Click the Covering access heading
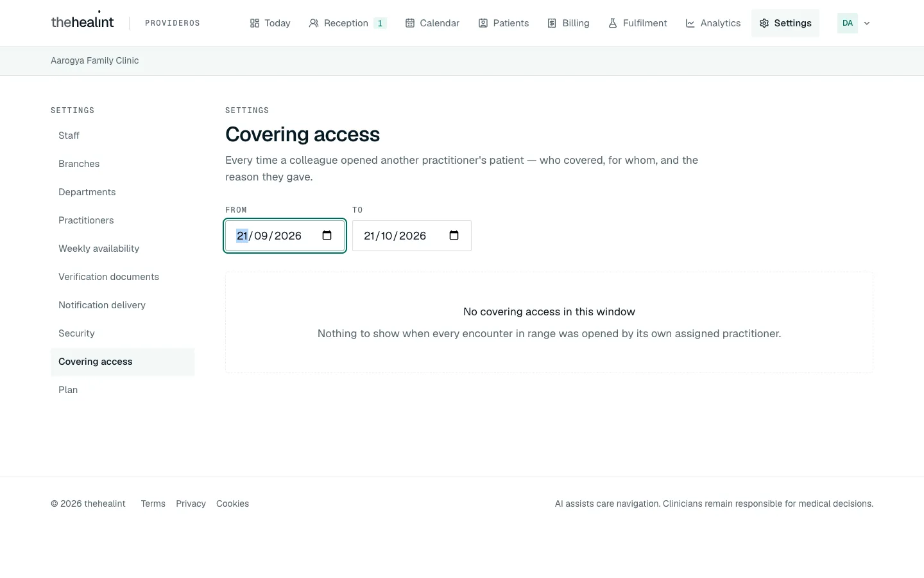The image size is (924, 578). point(302,134)
